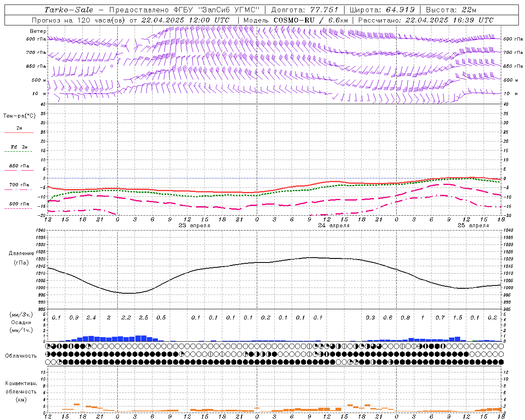Click the "25 апреля" date label
Image resolution: width=525 pixels, height=420 pixels.
(x=473, y=226)
